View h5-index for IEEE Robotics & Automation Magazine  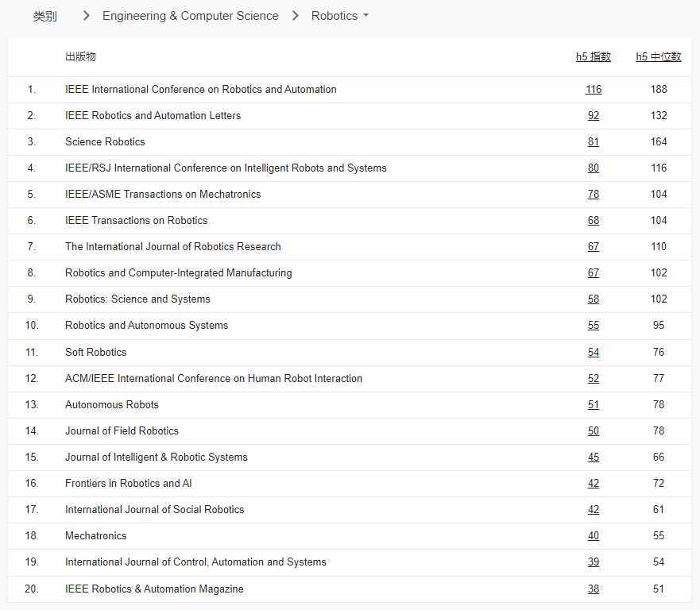[593, 589]
